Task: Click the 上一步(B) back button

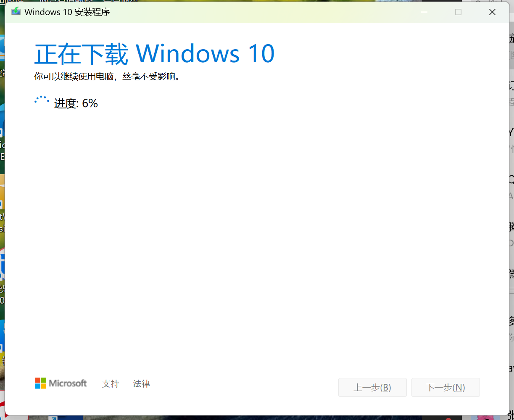Action: click(x=372, y=387)
